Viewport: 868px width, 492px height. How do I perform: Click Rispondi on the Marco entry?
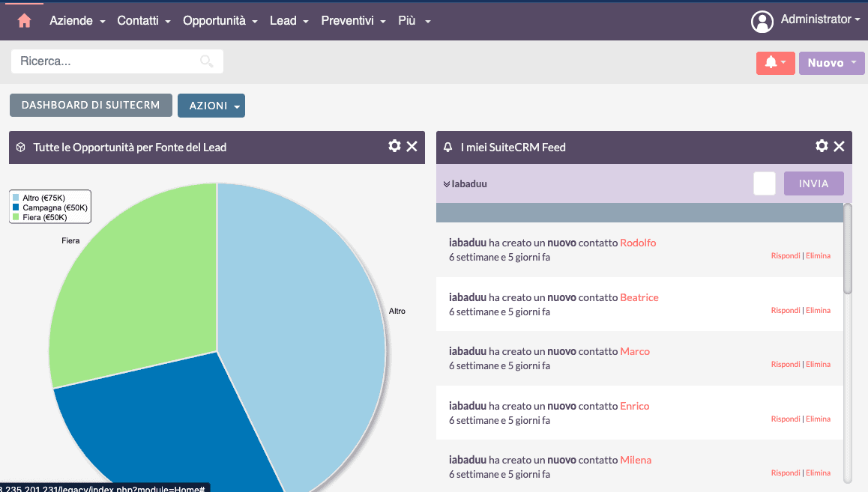coord(786,364)
